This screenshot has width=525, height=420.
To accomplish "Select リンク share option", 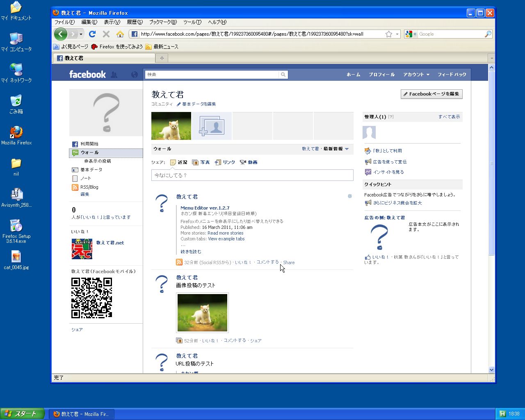I will coord(225,162).
